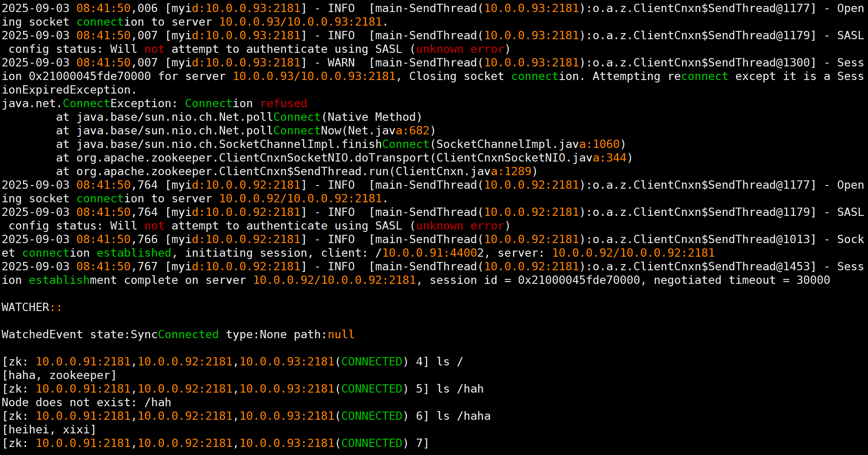Click the 'ls /hah' command at prompt 5
This screenshot has width=868, height=455.
click(x=460, y=389)
